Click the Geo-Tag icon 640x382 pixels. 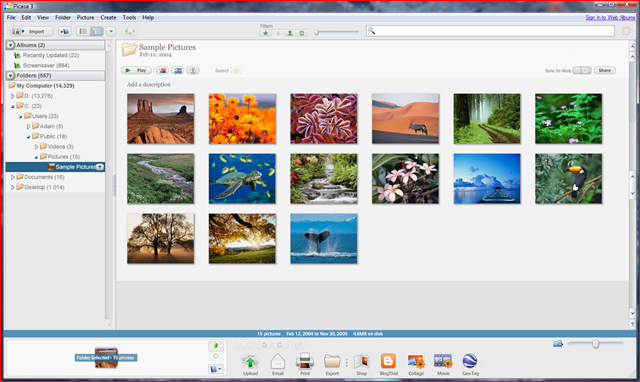470,364
